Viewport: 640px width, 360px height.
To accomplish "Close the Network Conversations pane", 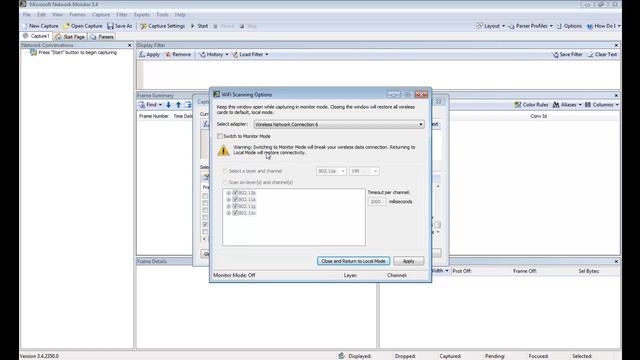I will point(129,45).
